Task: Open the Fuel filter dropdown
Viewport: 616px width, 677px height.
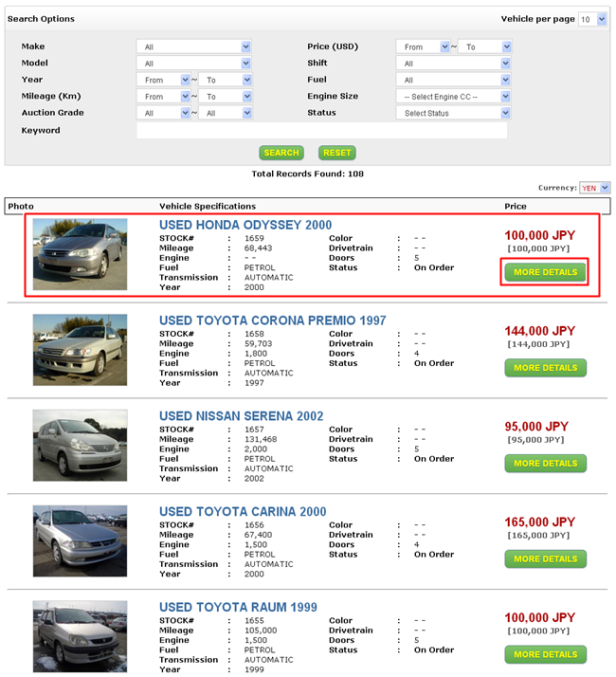Action: coord(453,80)
